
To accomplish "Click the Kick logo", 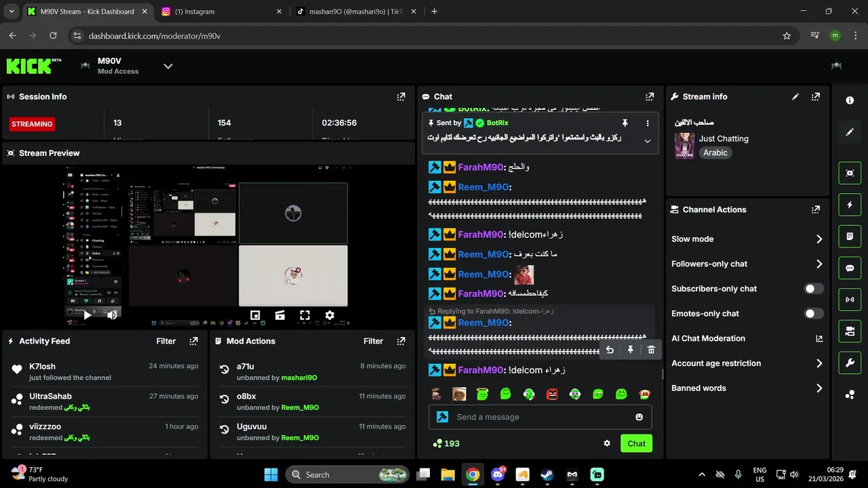I will (34, 66).
